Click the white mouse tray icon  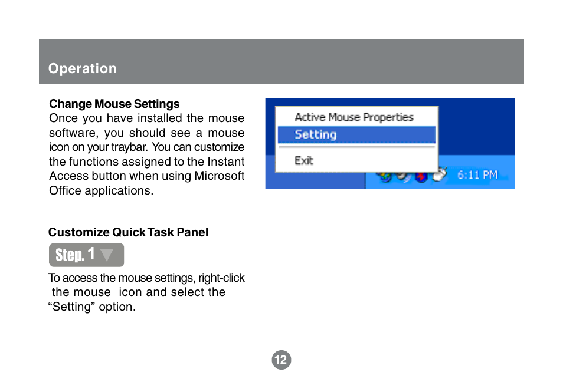[440, 175]
